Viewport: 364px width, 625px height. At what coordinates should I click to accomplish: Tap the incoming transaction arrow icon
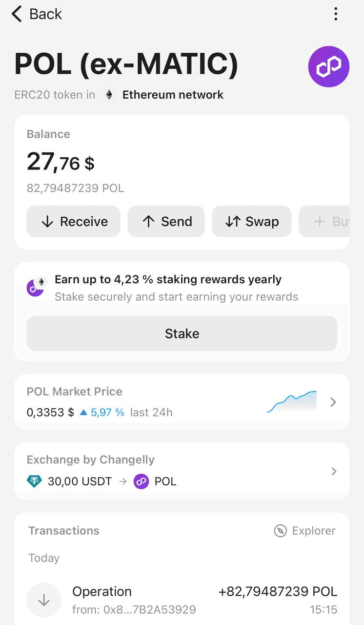tap(44, 600)
